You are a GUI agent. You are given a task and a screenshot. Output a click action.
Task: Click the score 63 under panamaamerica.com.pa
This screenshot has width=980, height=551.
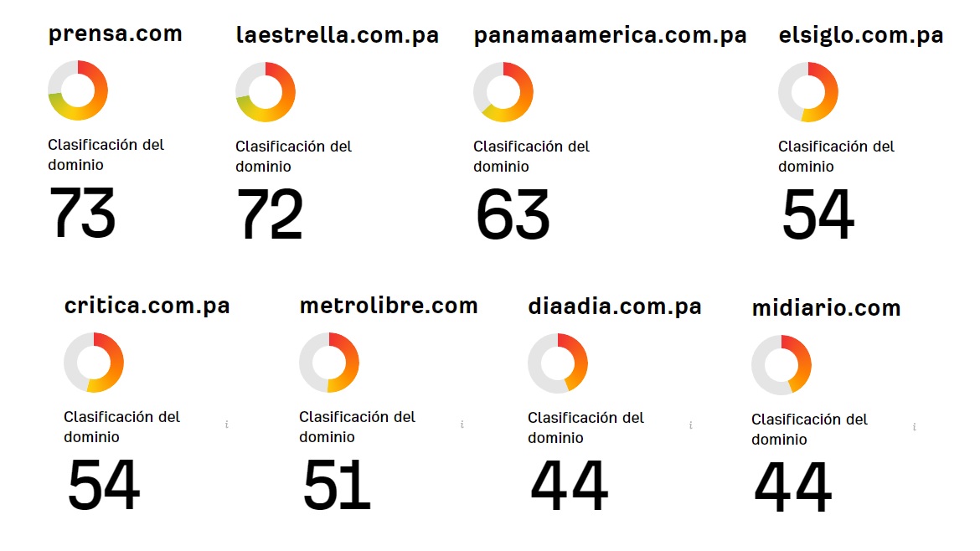click(x=513, y=214)
